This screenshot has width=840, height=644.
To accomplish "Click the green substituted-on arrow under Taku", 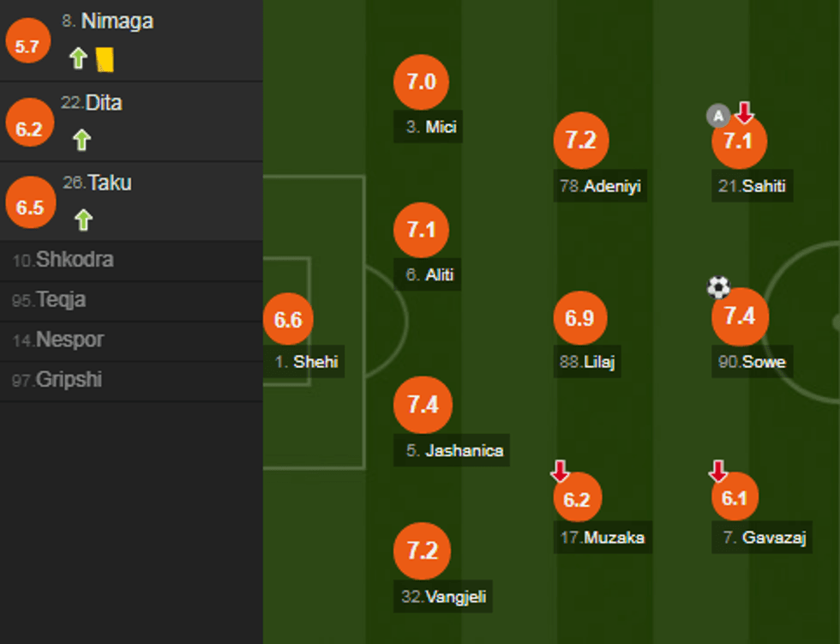I will 82,220.
